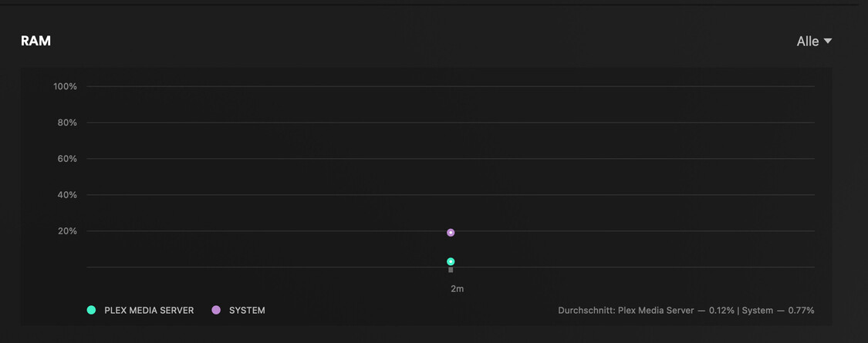Click the 2m time axis label

pyautogui.click(x=458, y=289)
